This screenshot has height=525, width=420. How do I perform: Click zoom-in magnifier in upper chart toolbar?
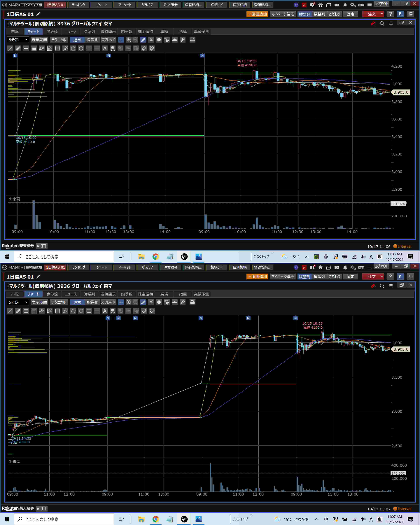[x=129, y=40]
